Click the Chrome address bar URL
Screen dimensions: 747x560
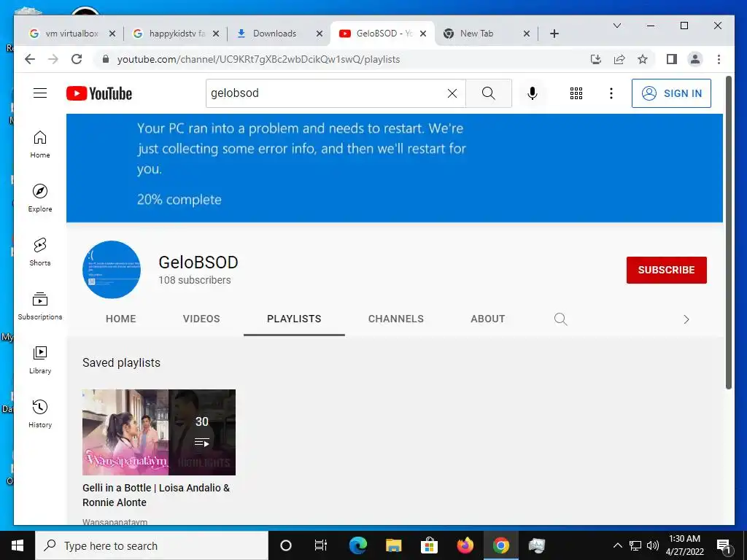(x=259, y=59)
